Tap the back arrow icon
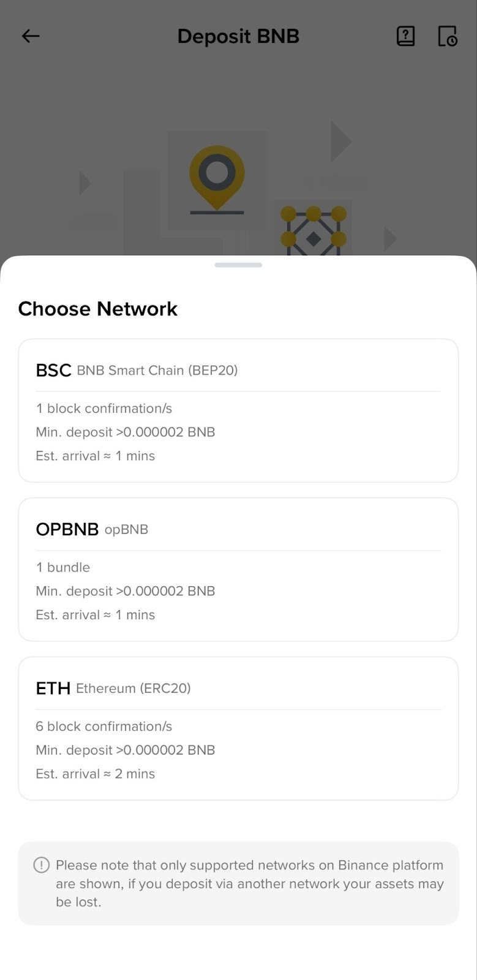This screenshot has width=477, height=980. [31, 36]
